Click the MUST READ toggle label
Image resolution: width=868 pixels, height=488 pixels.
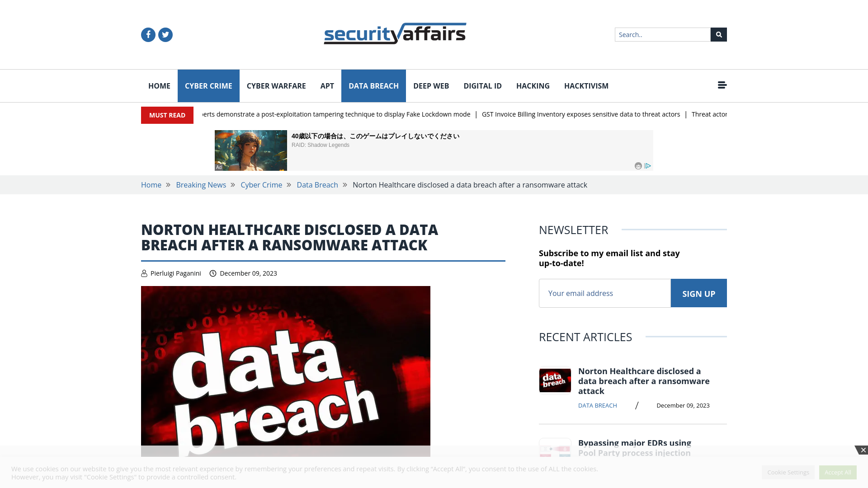point(167,114)
